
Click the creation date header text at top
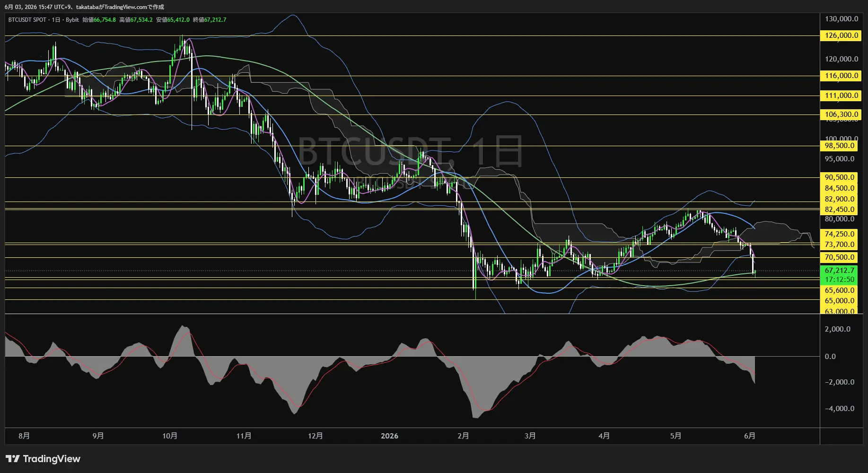pyautogui.click(x=84, y=7)
